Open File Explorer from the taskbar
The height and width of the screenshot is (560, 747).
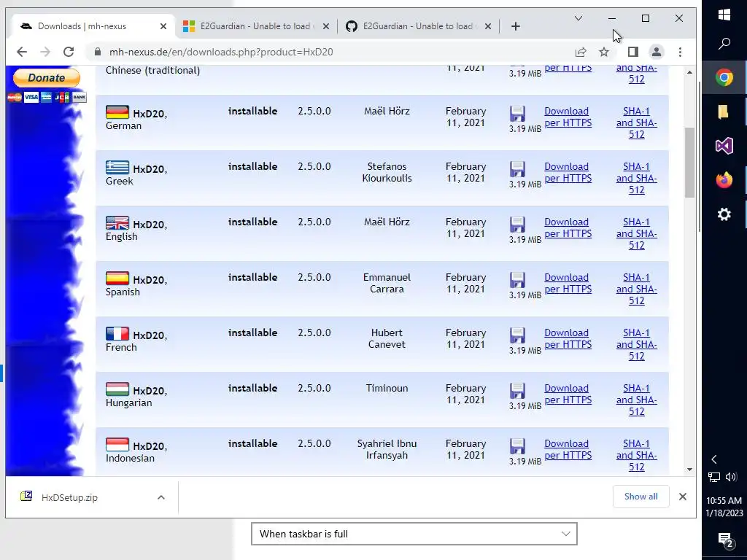click(x=724, y=112)
